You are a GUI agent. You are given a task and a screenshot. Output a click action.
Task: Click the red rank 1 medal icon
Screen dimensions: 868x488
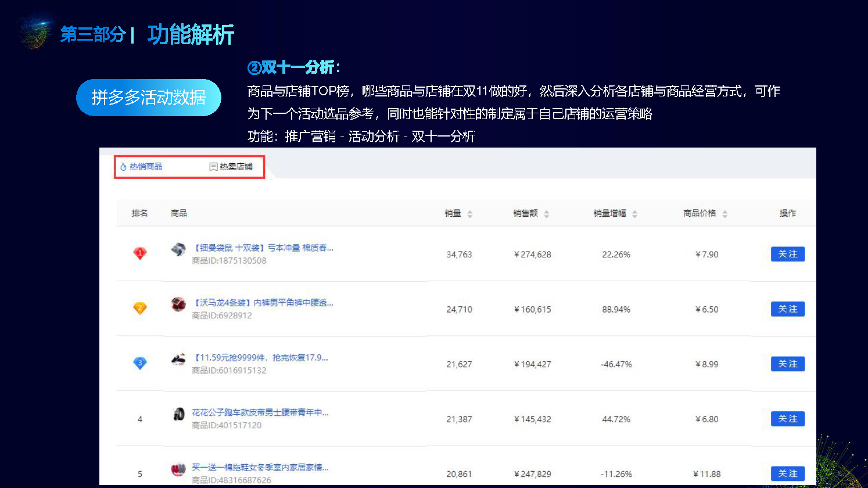click(140, 253)
